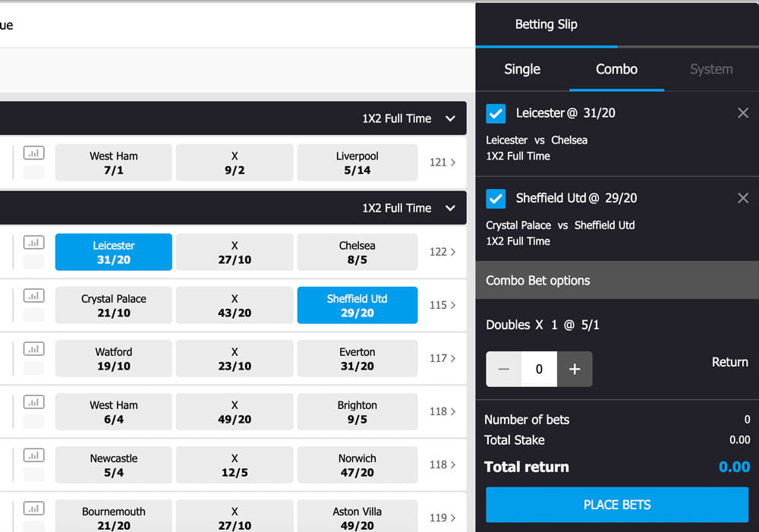Bet on Aston Villa at 49/20
The height and width of the screenshot is (532, 759).
pos(357,516)
